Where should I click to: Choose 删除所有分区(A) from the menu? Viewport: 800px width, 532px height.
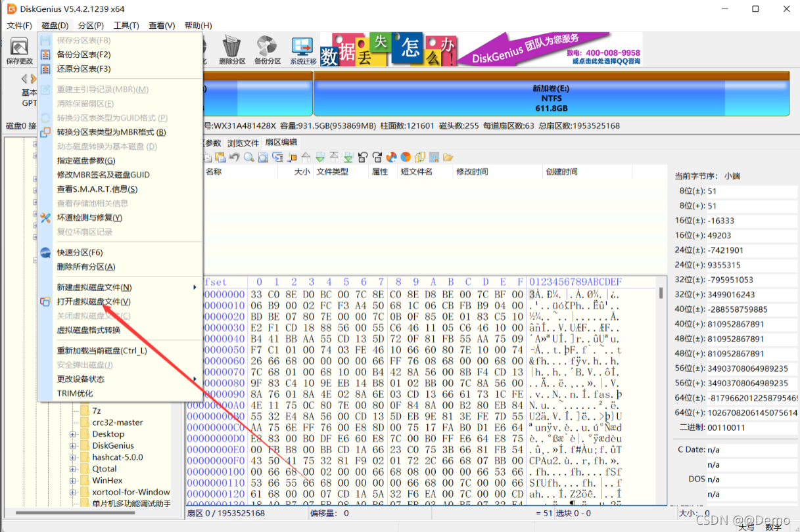[86, 267]
